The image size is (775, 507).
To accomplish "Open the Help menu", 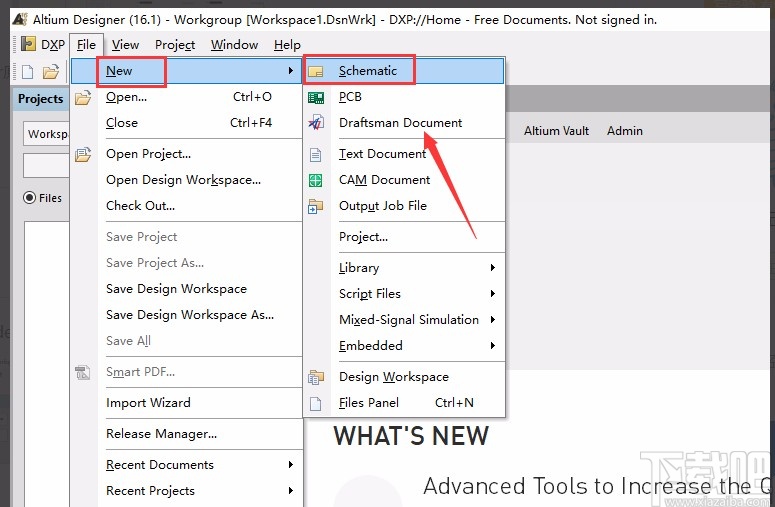I will point(287,45).
